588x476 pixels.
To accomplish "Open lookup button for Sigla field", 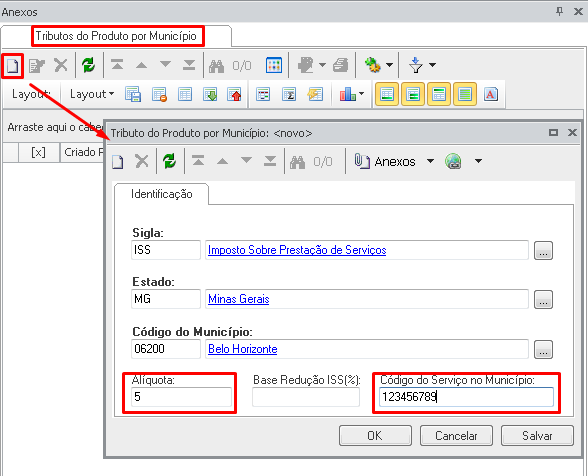I will 543,250.
